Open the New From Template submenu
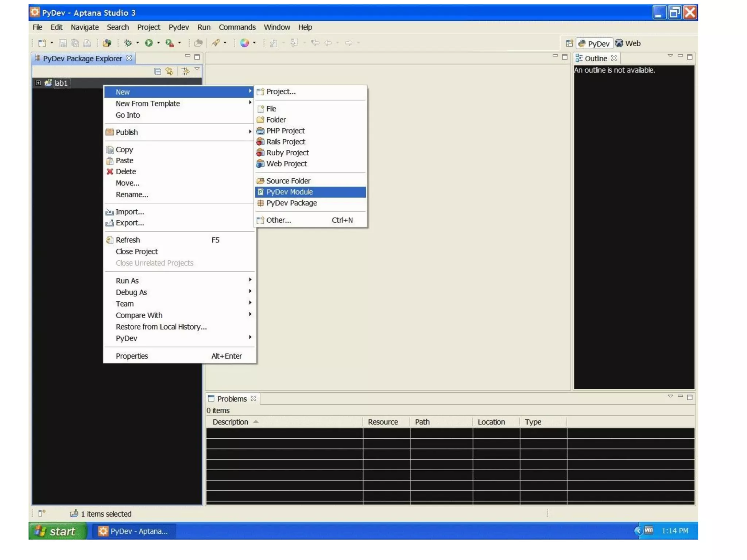The width and height of the screenshot is (747, 560). coord(179,104)
